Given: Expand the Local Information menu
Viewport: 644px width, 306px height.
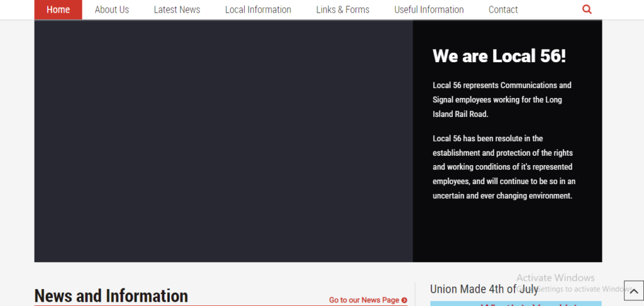Looking at the screenshot, I should (258, 9).
